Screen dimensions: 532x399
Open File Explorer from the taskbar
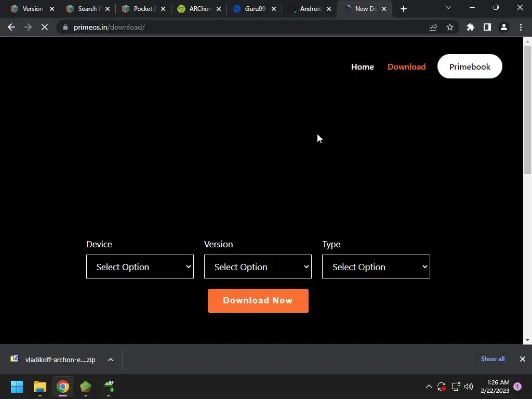click(x=39, y=387)
